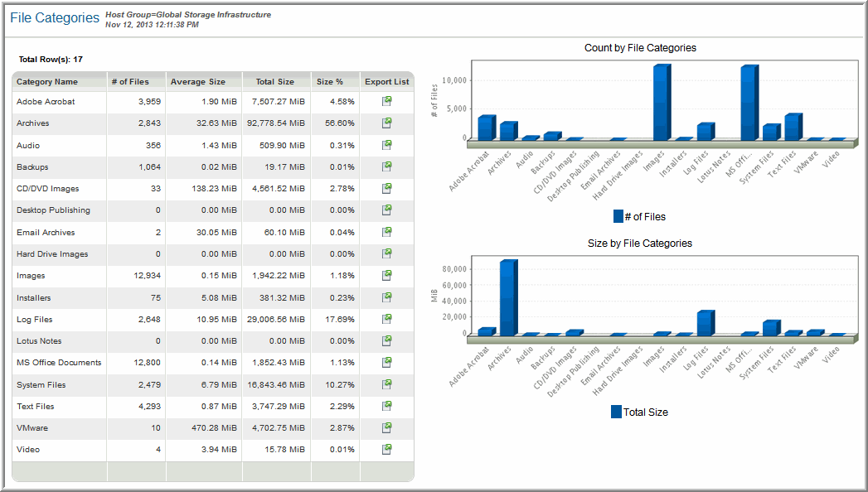Click the Archives bar in size chart
The width and height of the screenshot is (868, 492).
coord(507,298)
